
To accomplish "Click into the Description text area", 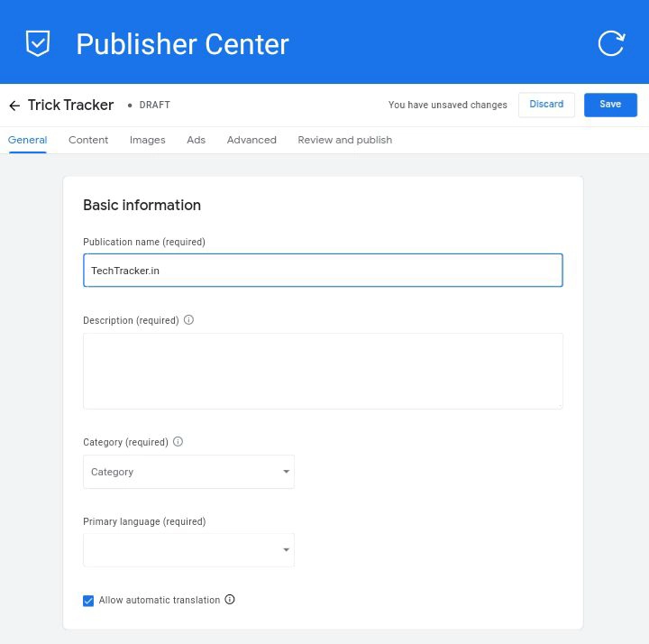I will point(323,371).
